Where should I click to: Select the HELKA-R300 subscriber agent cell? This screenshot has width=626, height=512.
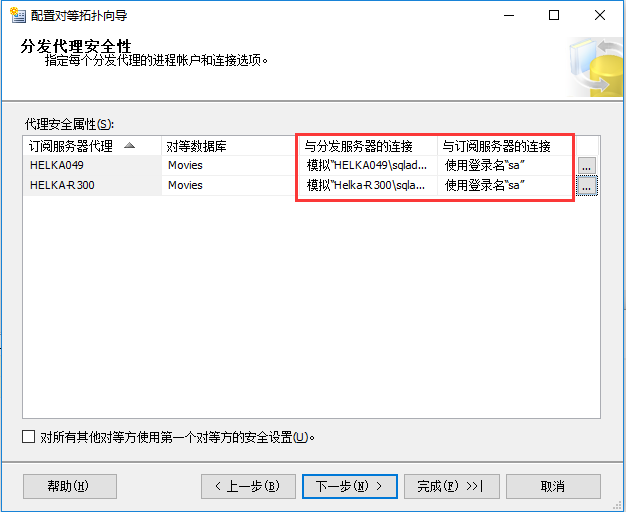[x=92, y=185]
